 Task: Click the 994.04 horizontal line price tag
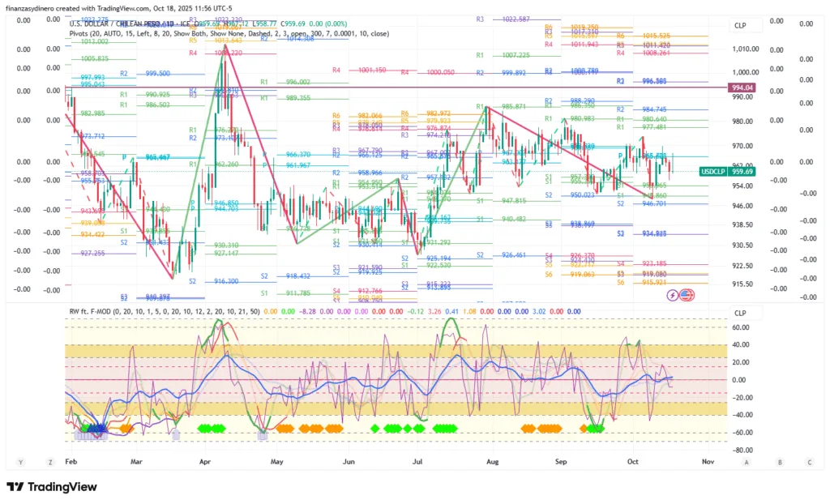click(x=742, y=88)
